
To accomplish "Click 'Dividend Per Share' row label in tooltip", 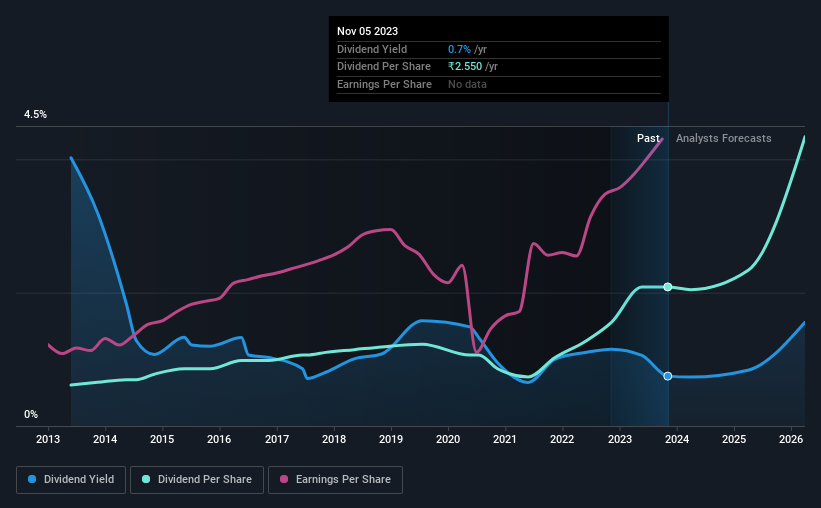I will coord(384,67).
